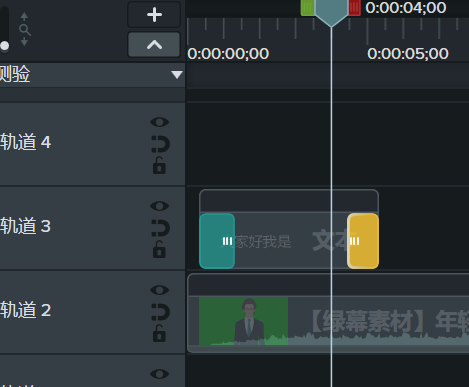Click the 0:00:05;00 ruler timestamp
Image resolution: width=469 pixels, height=387 pixels.
pos(408,54)
